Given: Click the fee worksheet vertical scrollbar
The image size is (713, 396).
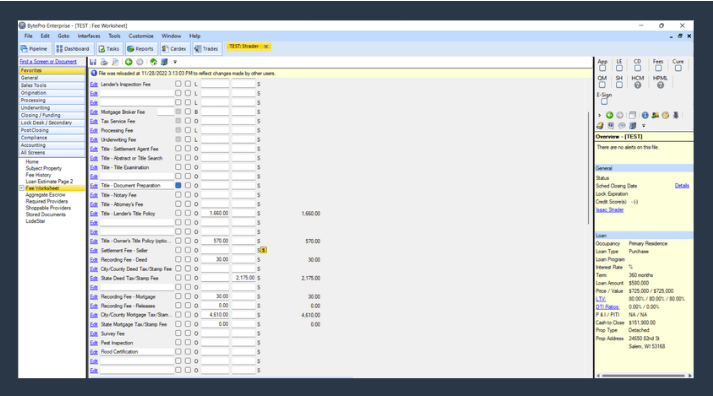Looking at the screenshot, I should (x=589, y=168).
